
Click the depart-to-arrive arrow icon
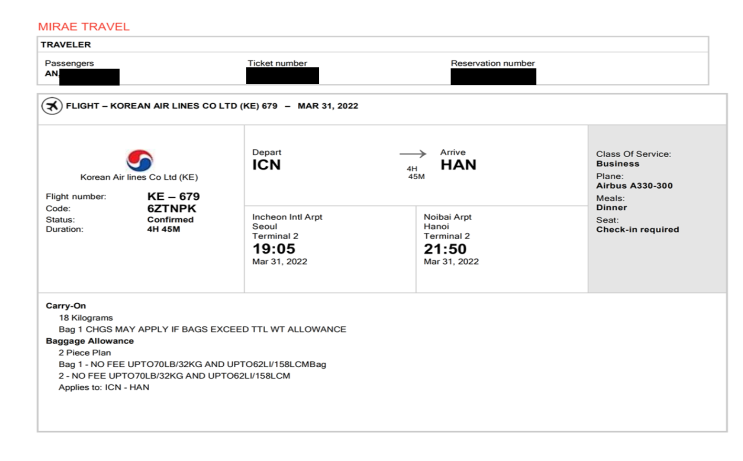click(x=413, y=154)
